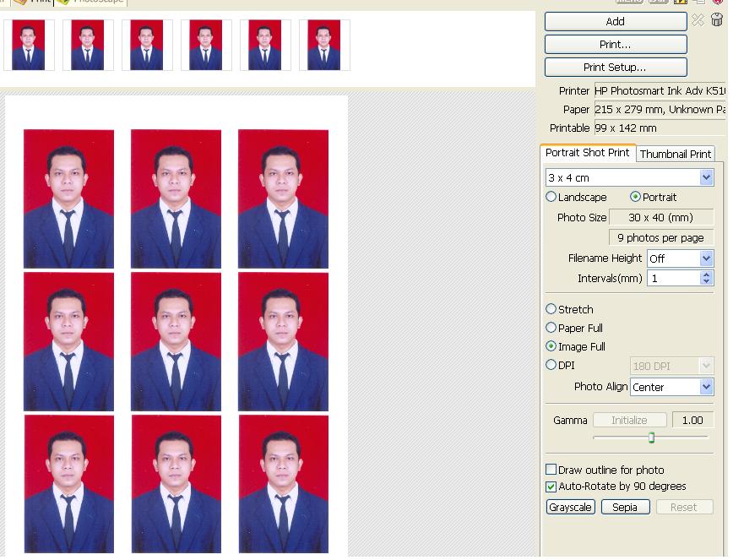Select the first photo thumbnail in the strip
The height and width of the screenshot is (560, 733).
pyautogui.click(x=28, y=44)
